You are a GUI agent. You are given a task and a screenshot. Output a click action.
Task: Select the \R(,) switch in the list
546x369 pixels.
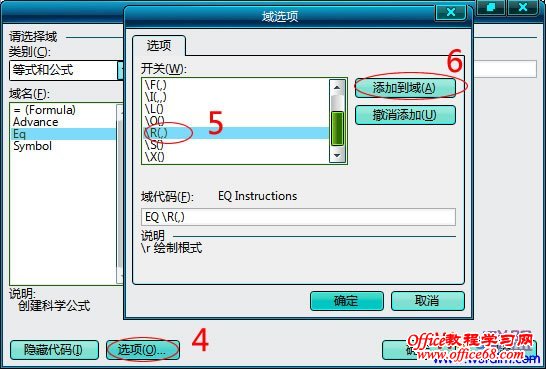pyautogui.click(x=236, y=133)
